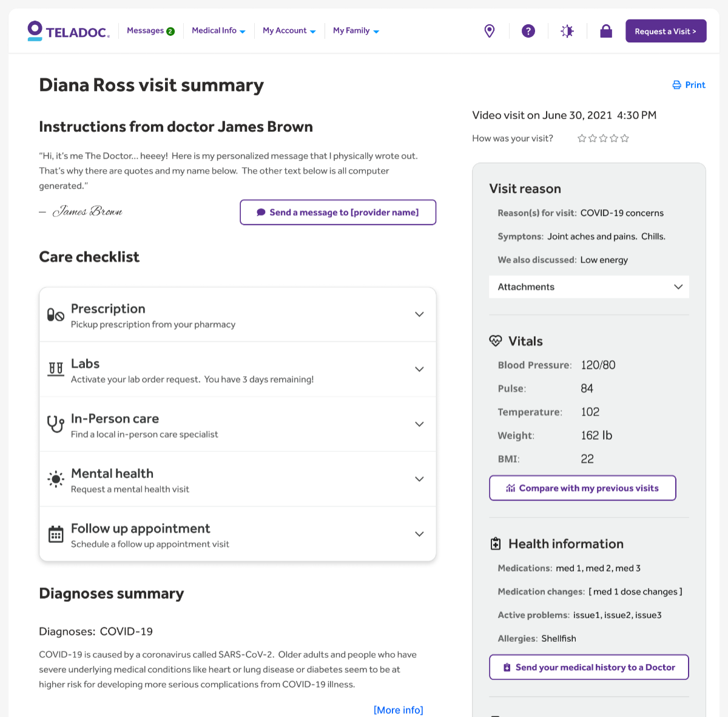Click the accessibility brightness icon

[x=567, y=30]
